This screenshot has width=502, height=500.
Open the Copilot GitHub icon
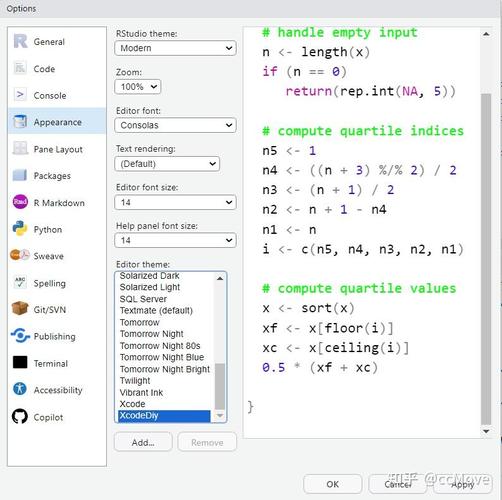pyautogui.click(x=20, y=416)
